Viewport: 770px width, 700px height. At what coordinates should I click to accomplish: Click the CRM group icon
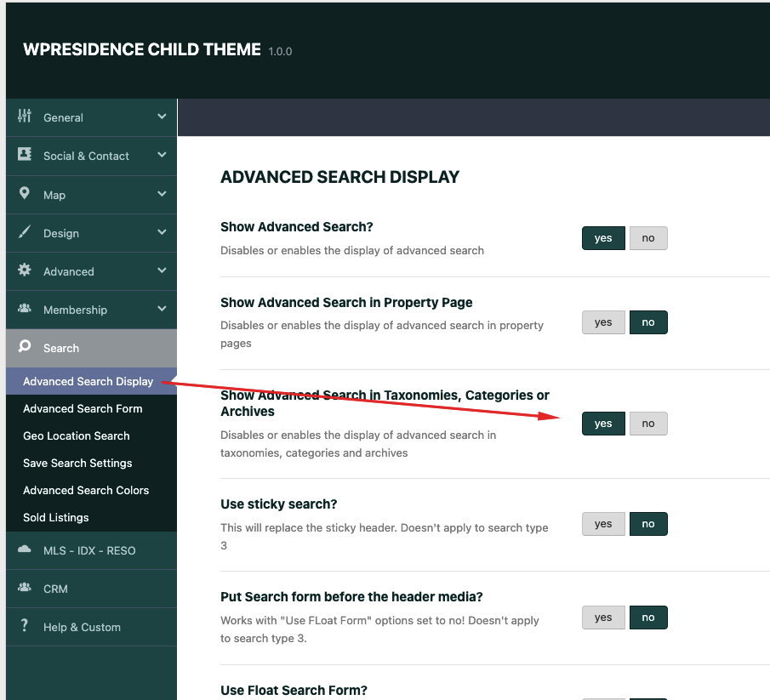[25, 587]
